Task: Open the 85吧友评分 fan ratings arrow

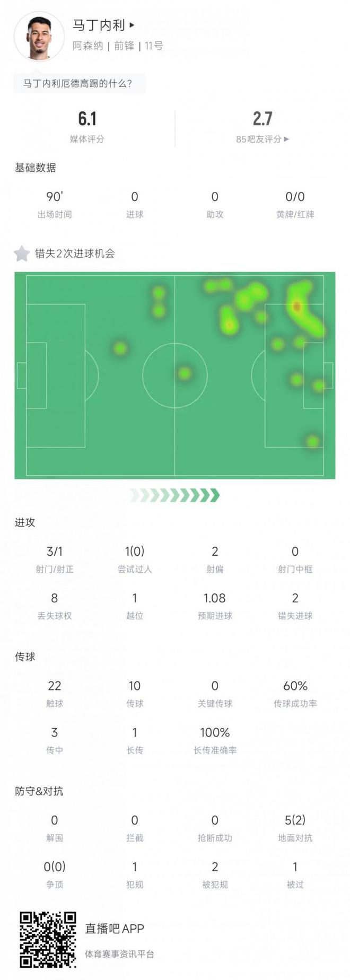Action: [286, 139]
